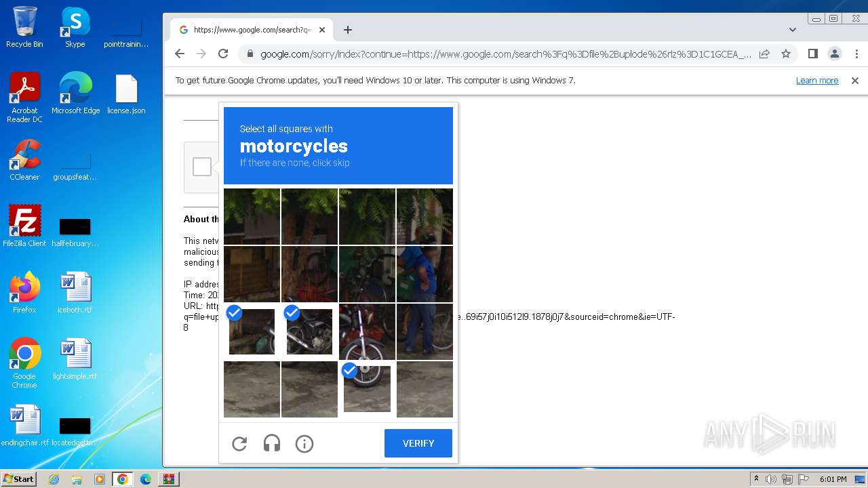The height and width of the screenshot is (488, 868).
Task: Open captcha help info icon
Action: [x=304, y=444]
